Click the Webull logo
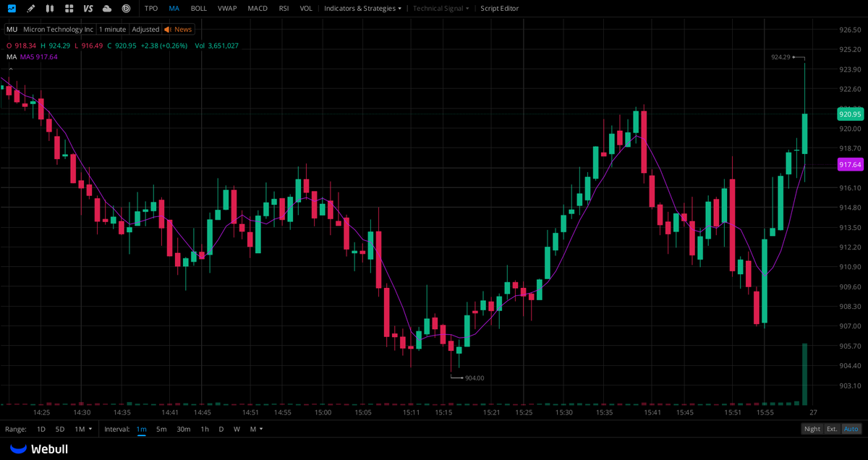The height and width of the screenshot is (460, 868). click(39, 449)
